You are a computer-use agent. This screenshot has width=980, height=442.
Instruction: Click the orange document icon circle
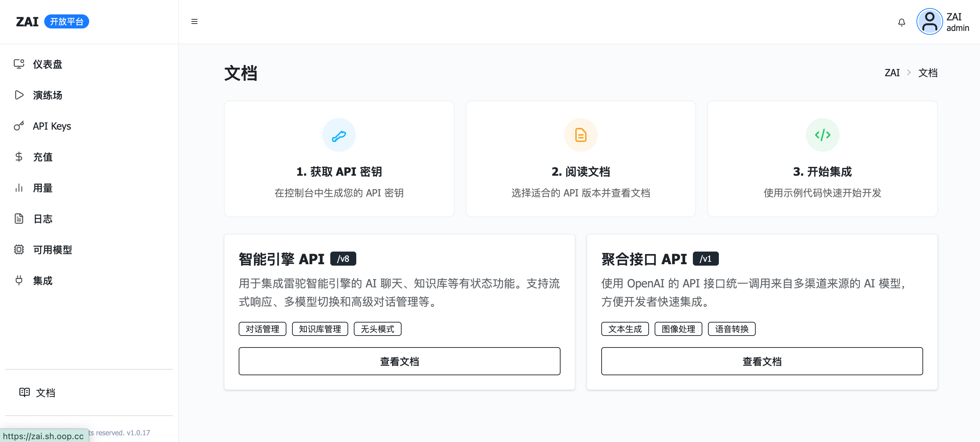click(x=580, y=135)
